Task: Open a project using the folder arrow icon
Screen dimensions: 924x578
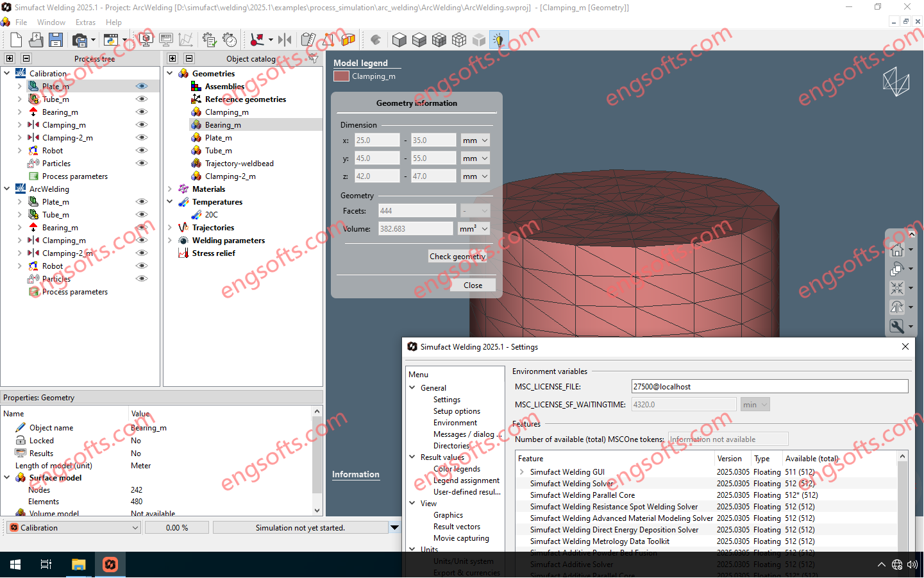Action: [x=36, y=40]
